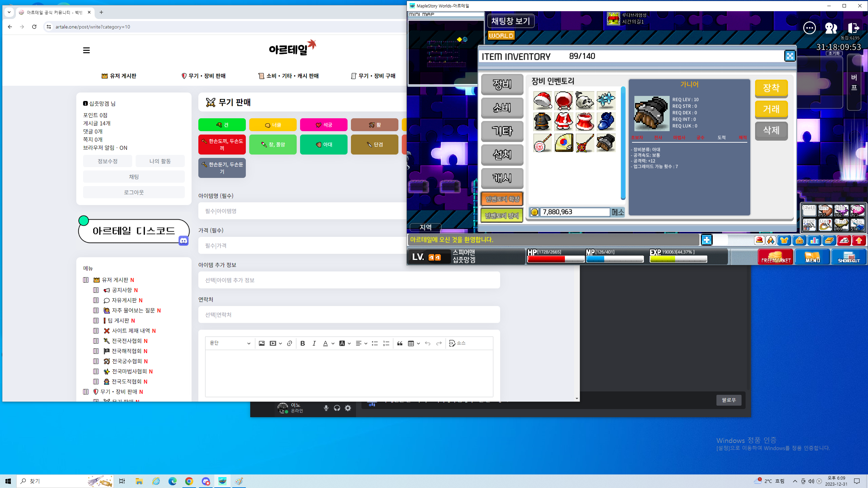Image resolution: width=868 pixels, height=488 pixels.
Task: Close the Item Inventory window
Action: (790, 56)
